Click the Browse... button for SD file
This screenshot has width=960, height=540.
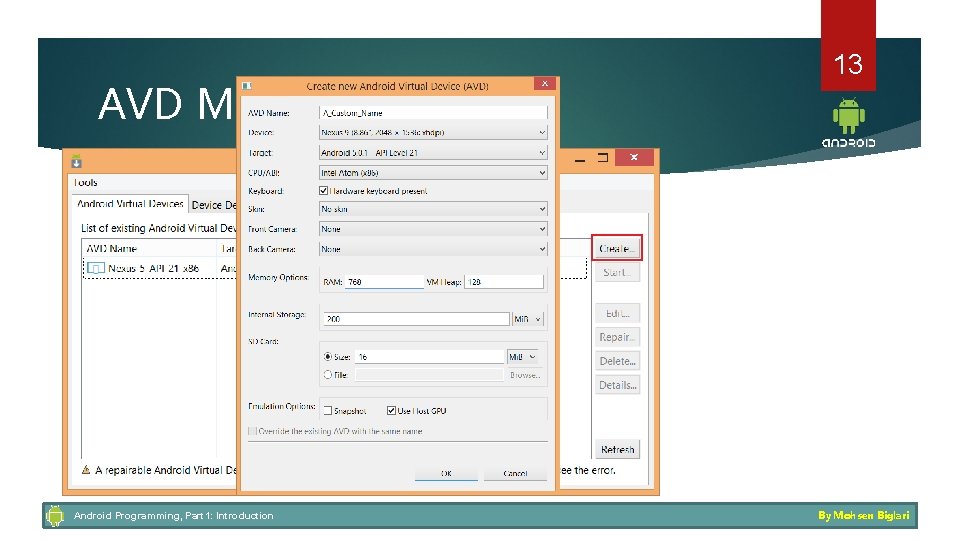(x=525, y=375)
